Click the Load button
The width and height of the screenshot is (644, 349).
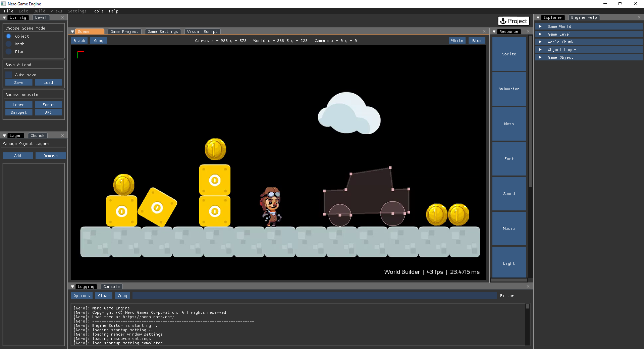(48, 83)
